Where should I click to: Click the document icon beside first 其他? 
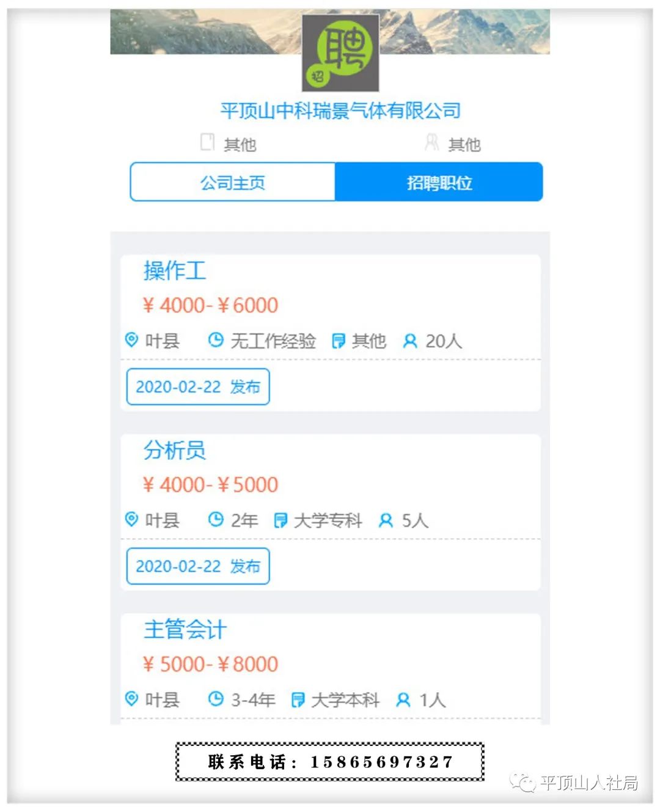pyautogui.click(x=208, y=142)
